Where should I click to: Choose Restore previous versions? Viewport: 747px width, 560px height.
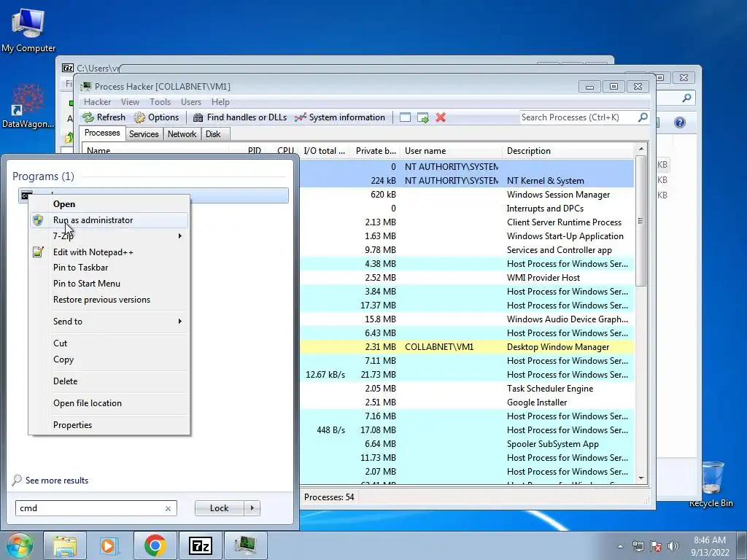pyautogui.click(x=109, y=300)
